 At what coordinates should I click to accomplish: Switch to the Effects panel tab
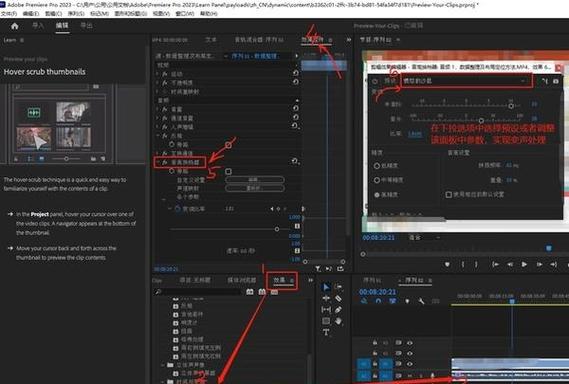coord(280,280)
